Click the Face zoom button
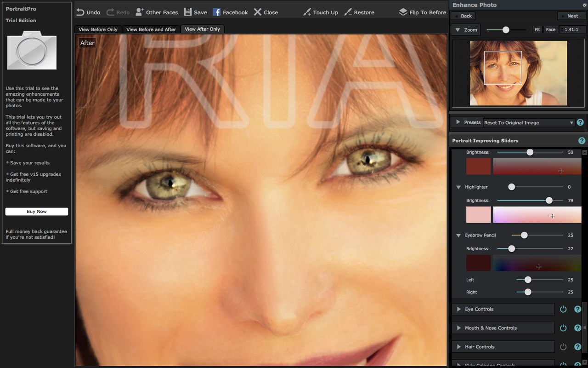The width and height of the screenshot is (588, 368). (550, 29)
